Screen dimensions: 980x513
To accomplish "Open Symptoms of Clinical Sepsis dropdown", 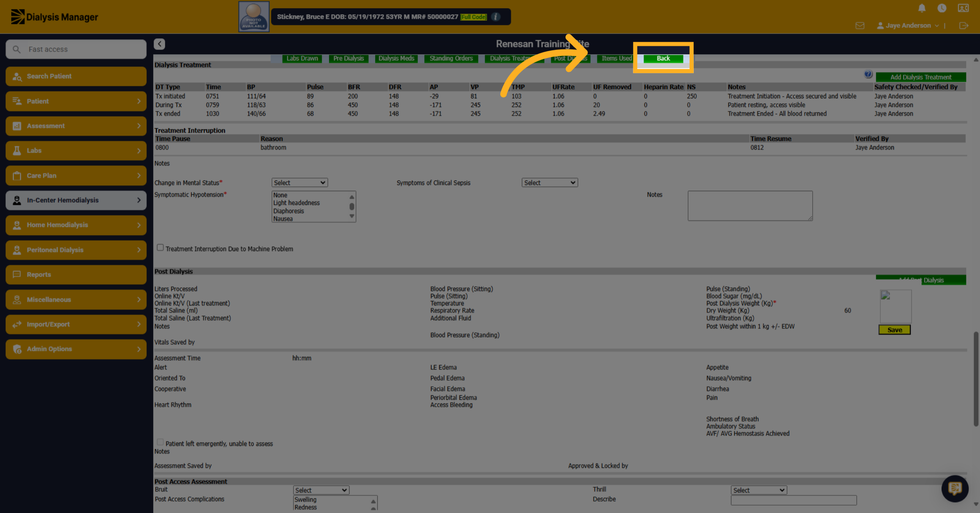I will coord(550,182).
